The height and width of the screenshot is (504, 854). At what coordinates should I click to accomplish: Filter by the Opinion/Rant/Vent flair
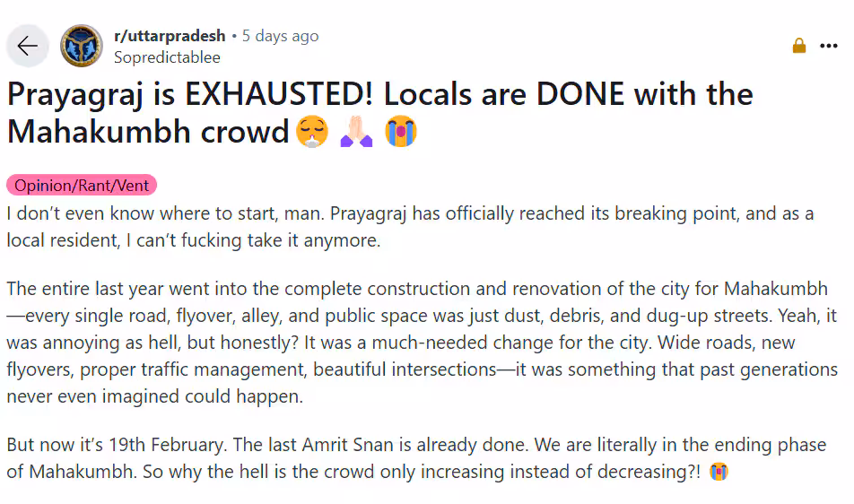coord(82,186)
